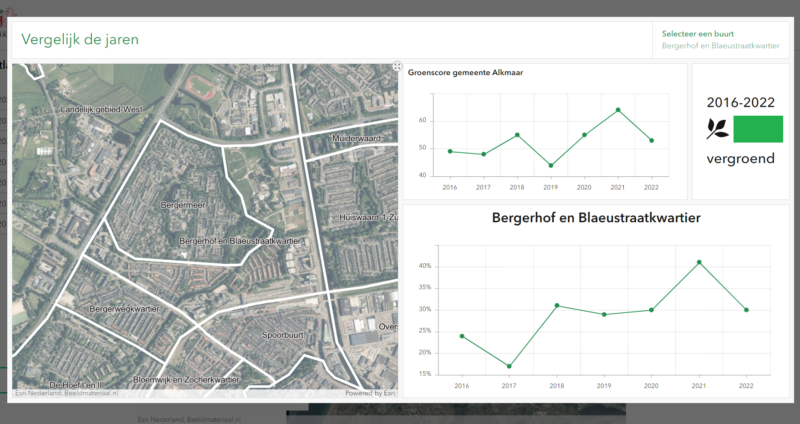Click Landelijk gebied West on map
This screenshot has height=424, width=800.
click(x=102, y=109)
